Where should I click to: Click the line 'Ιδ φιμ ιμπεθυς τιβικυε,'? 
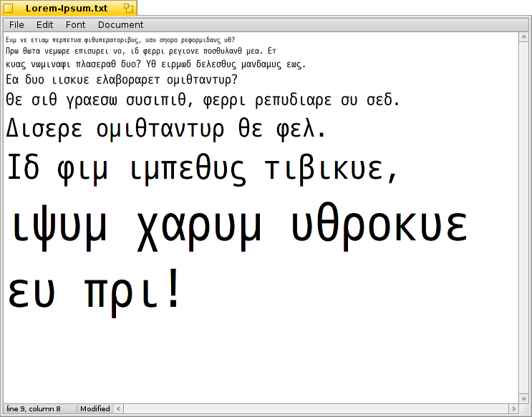point(202,170)
